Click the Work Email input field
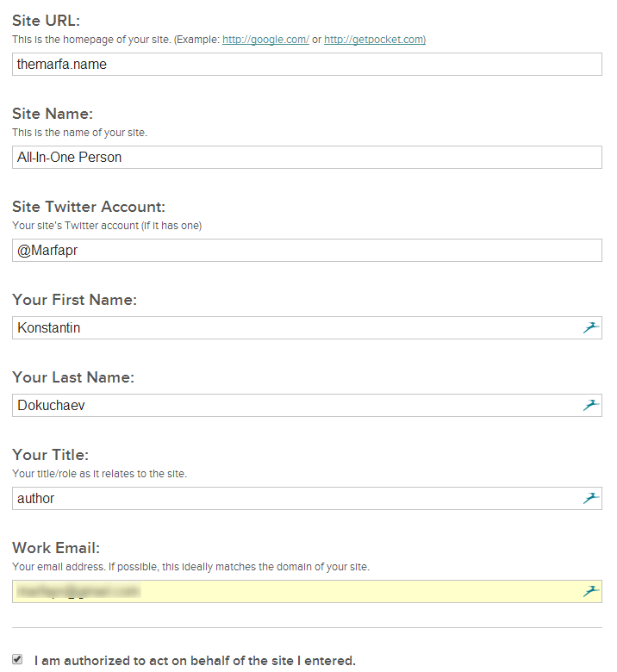 [x=307, y=591]
